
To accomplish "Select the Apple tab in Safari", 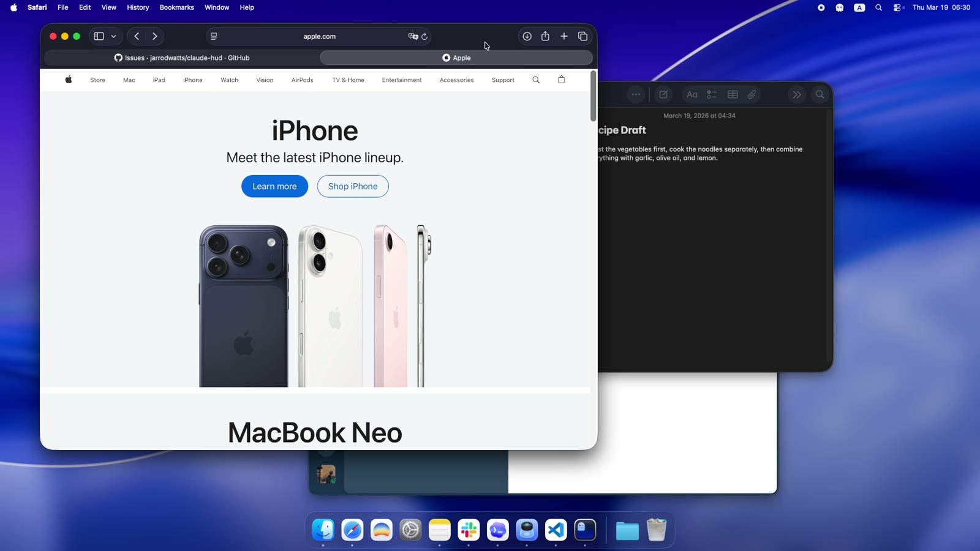I will [456, 58].
